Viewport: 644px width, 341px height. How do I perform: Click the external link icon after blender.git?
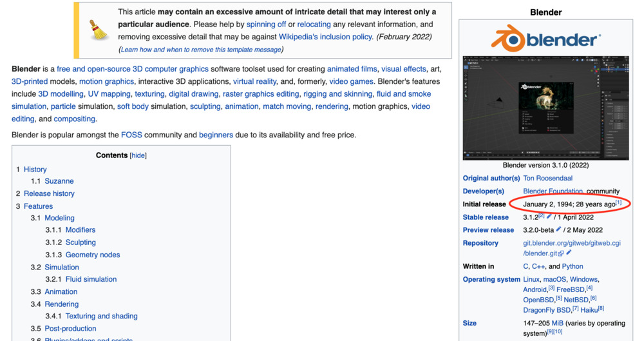(x=561, y=253)
